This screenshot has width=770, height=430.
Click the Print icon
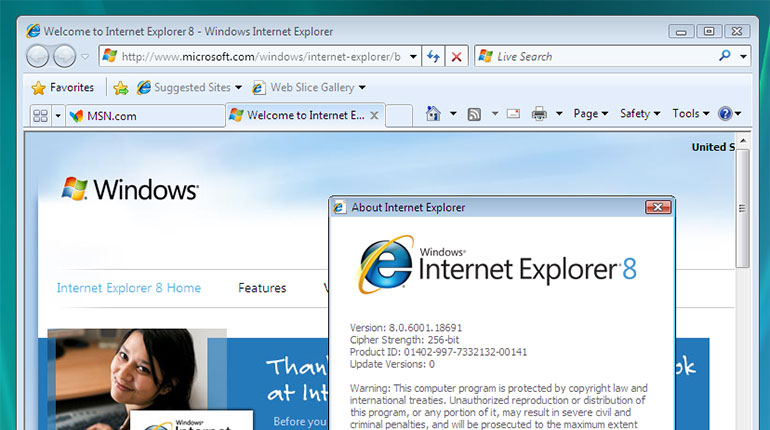pos(539,114)
